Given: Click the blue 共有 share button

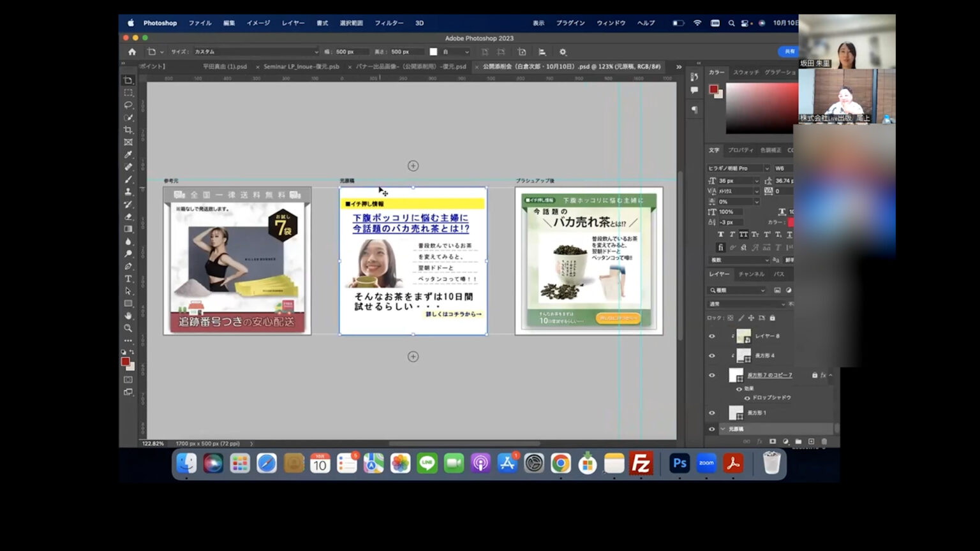Looking at the screenshot, I should (789, 52).
